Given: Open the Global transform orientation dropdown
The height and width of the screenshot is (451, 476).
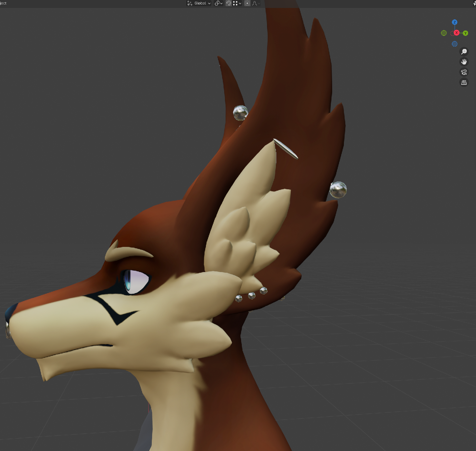Looking at the screenshot, I should [199, 3].
